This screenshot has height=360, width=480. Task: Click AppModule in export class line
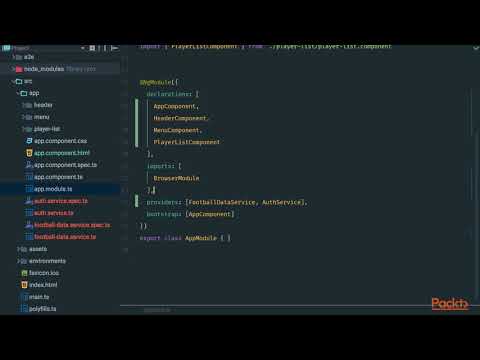(x=201, y=238)
